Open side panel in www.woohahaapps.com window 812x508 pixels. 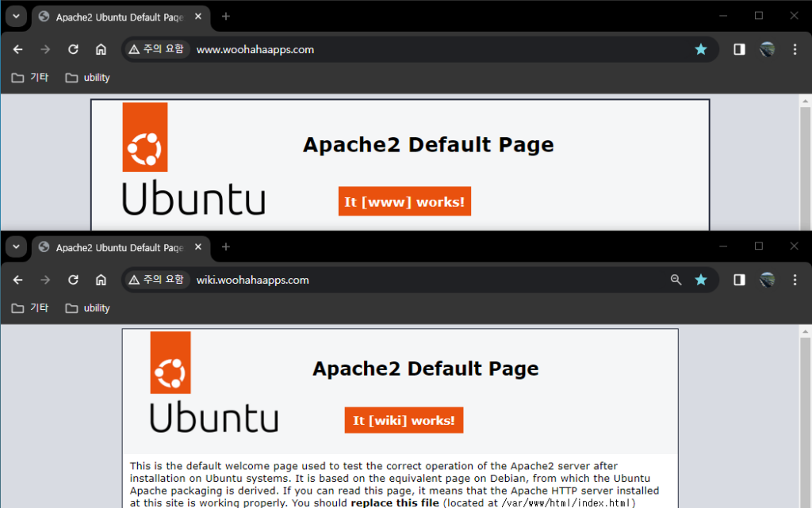(x=739, y=49)
